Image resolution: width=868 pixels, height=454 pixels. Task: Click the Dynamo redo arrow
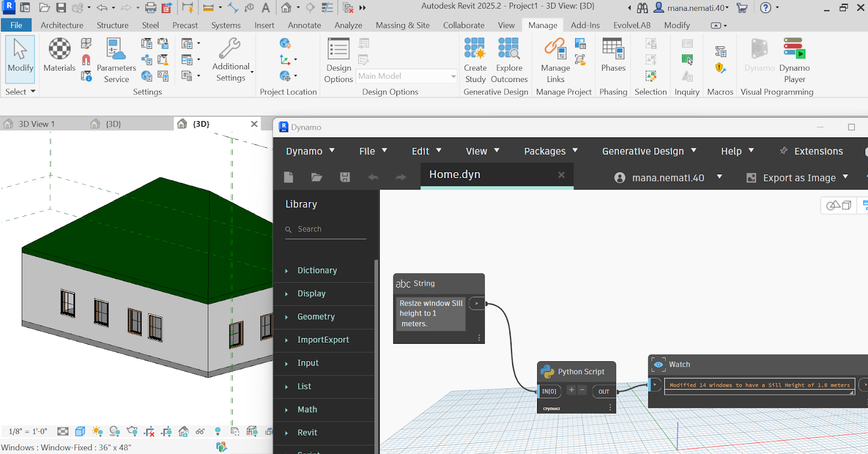[401, 177]
